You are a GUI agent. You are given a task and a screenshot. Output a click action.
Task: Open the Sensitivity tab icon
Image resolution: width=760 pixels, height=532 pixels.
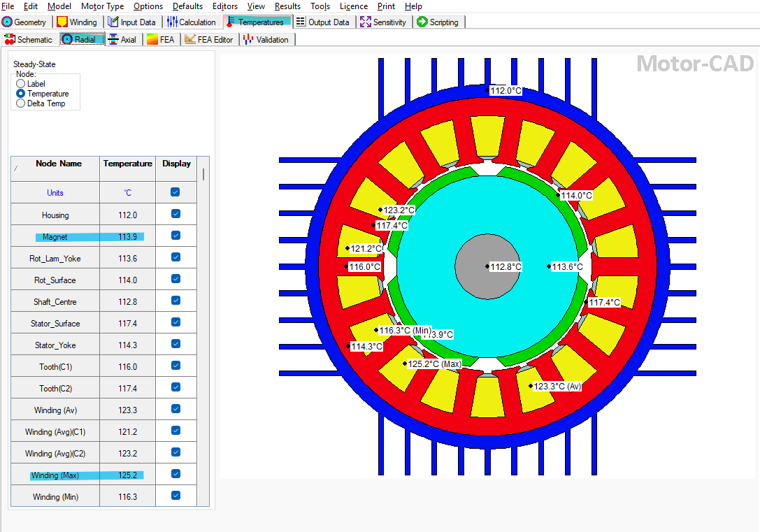[366, 22]
